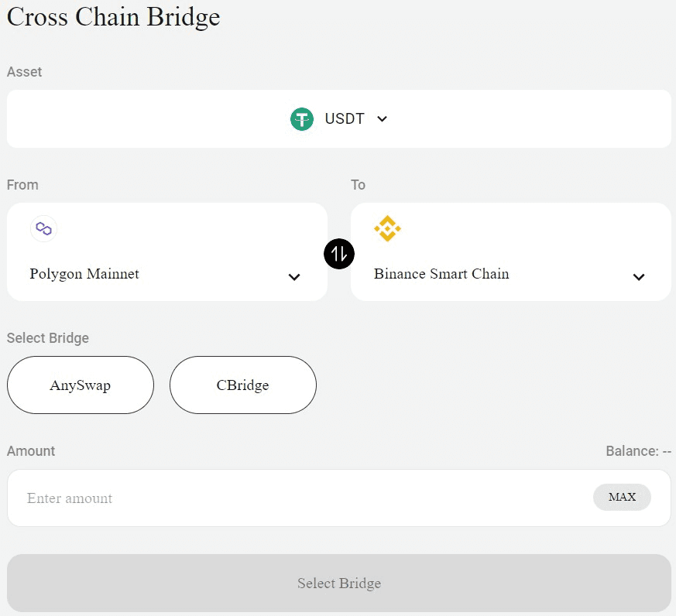
Task: Click the Select Bridge section label
Action: click(48, 338)
